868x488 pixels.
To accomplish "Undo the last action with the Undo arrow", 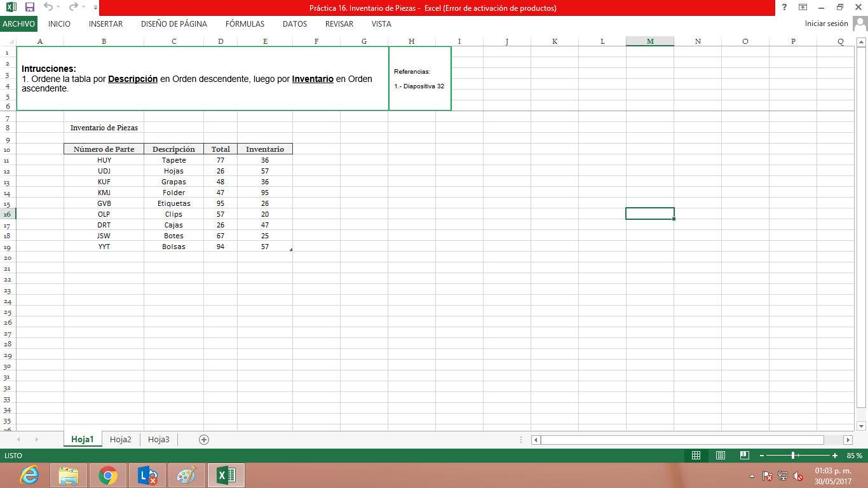I will tap(48, 8).
